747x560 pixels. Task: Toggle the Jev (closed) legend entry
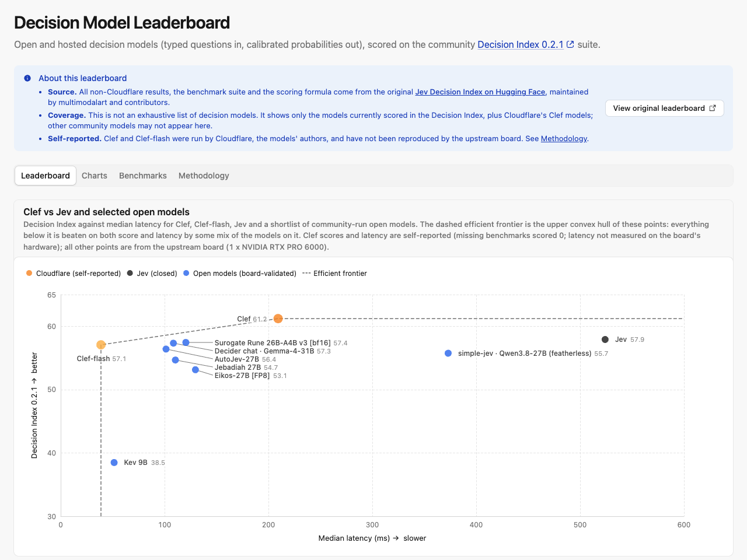click(x=152, y=274)
